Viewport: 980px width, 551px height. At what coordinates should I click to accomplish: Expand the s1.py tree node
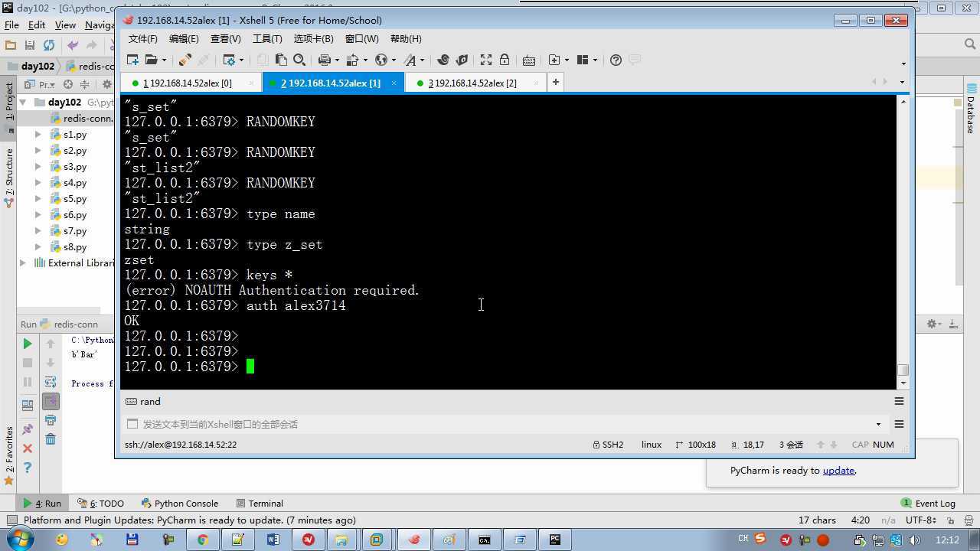click(38, 134)
